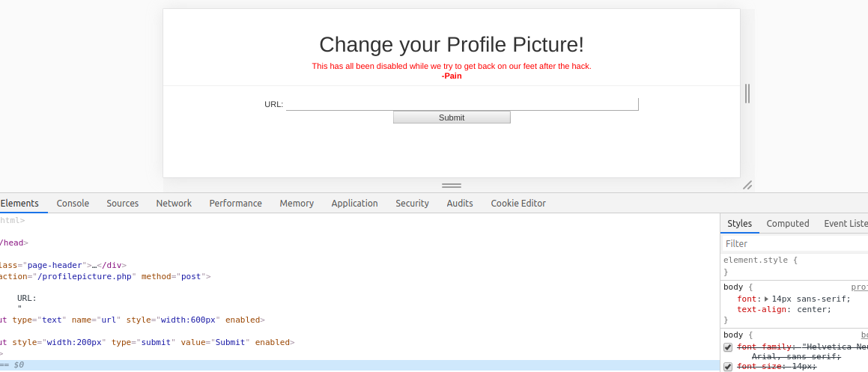Click the right-side viewport width handle
Image resolution: width=868 pixels, height=372 pixels.
(747, 94)
